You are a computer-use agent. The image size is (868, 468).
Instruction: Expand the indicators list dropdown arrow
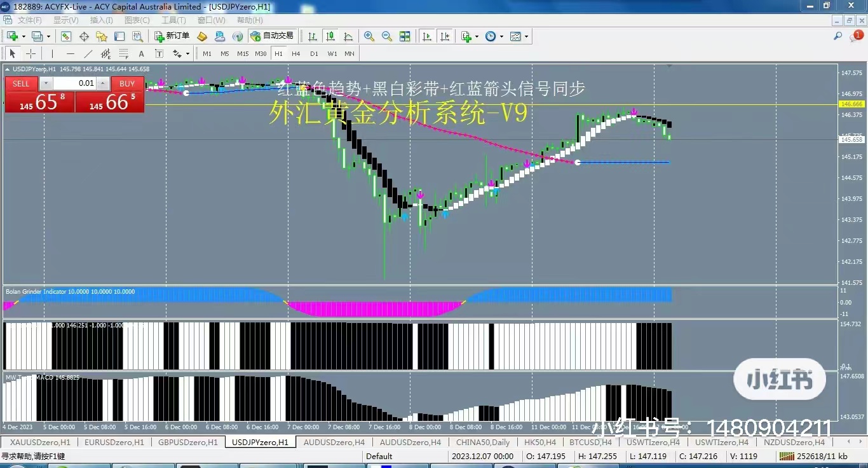pos(477,37)
